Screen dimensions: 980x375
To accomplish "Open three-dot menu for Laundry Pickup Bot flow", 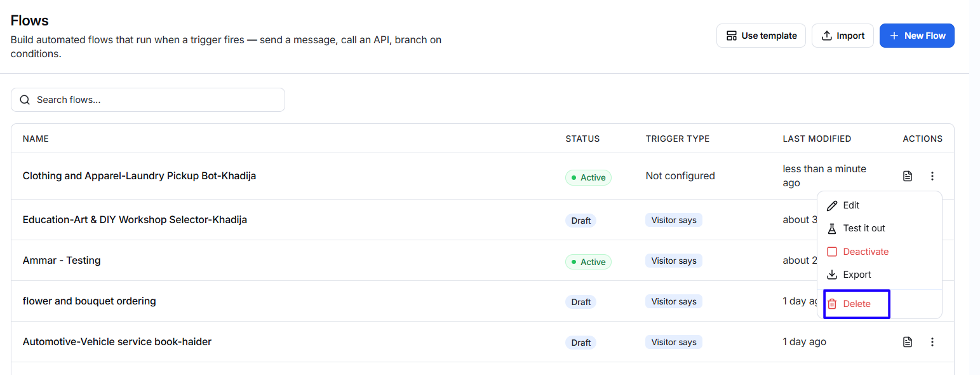I will 932,176.
